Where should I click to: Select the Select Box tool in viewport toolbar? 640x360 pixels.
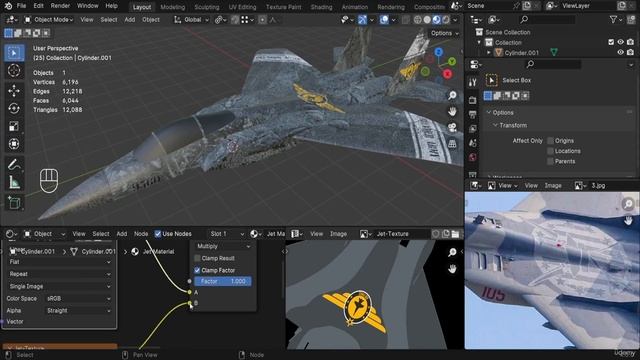(14, 53)
